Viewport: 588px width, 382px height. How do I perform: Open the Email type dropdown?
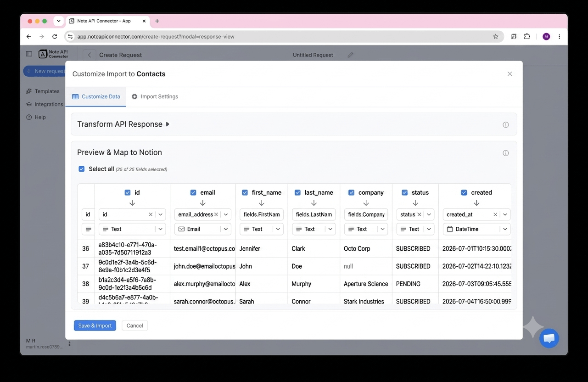tap(202, 229)
